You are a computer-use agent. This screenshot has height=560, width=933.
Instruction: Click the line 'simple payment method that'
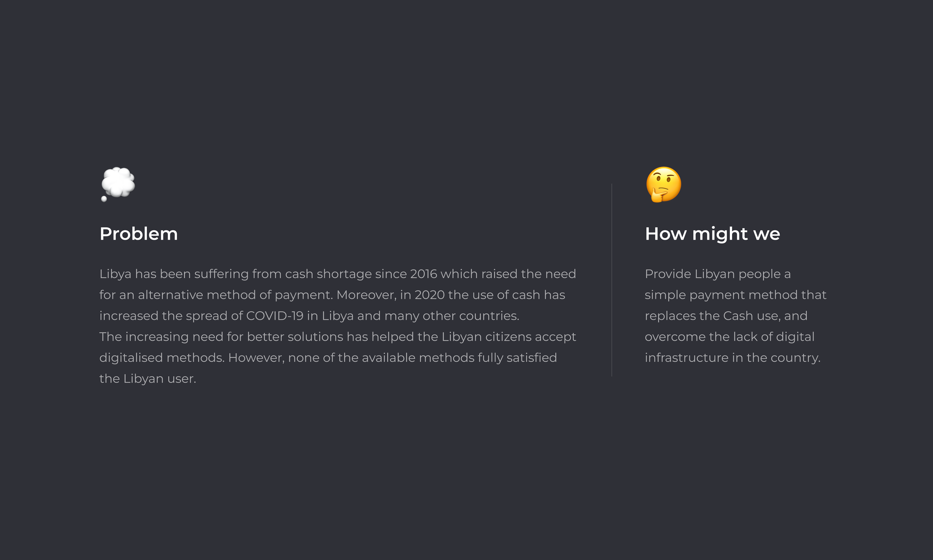(x=735, y=295)
